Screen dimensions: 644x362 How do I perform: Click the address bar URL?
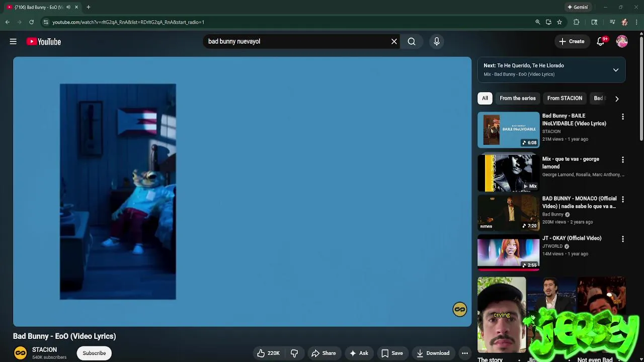coord(128,22)
